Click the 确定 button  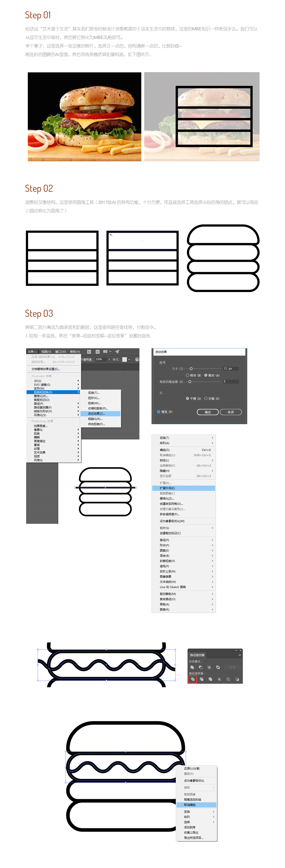[x=208, y=412]
